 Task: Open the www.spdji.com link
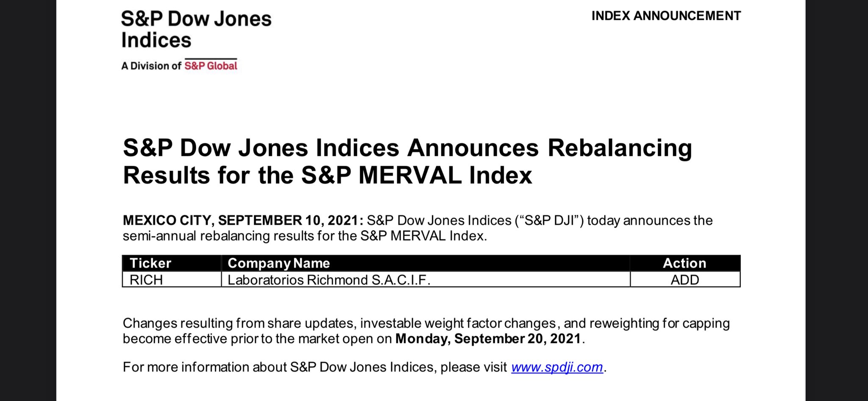557,367
